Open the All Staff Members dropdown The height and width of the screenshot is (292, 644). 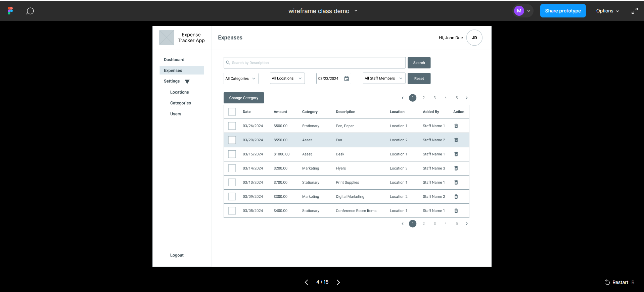pos(384,78)
